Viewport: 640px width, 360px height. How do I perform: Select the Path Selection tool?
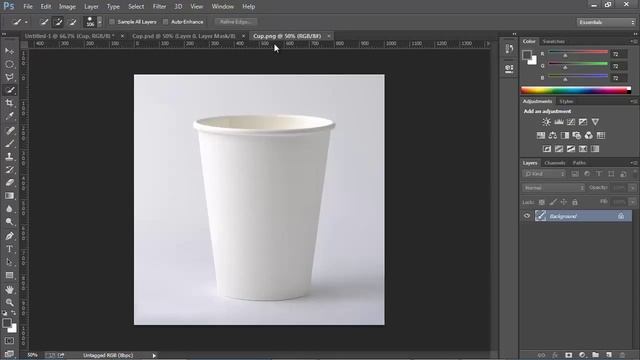[9, 262]
